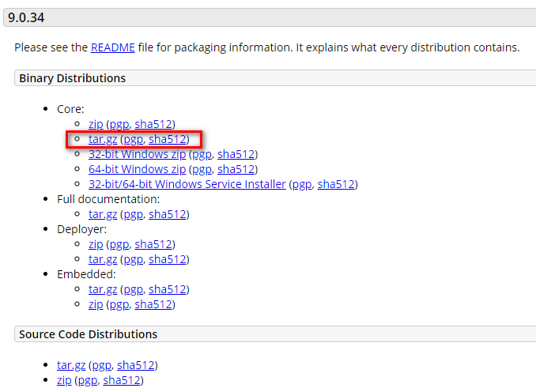Open pgp for Deployer tar.gz
Viewport: 536px width, 392px height.
coord(134,259)
